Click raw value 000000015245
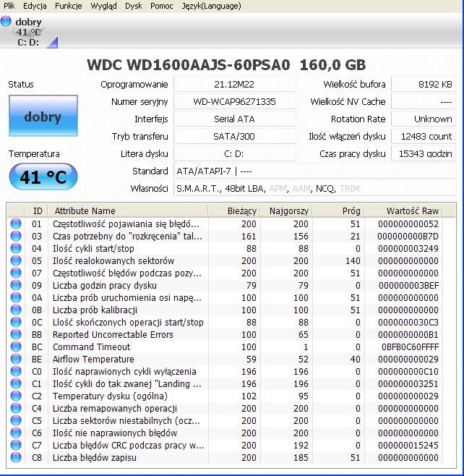This screenshot has width=464, height=476. tap(408, 445)
